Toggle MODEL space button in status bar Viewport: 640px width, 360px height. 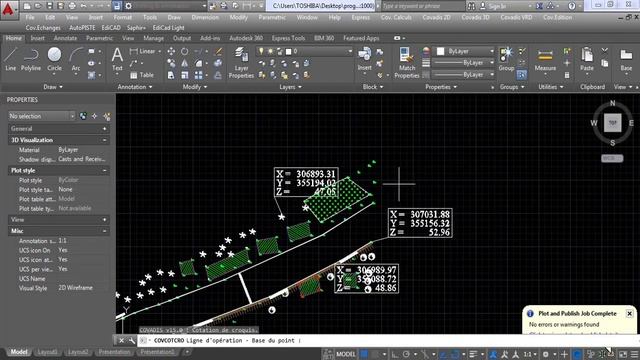coord(345,354)
